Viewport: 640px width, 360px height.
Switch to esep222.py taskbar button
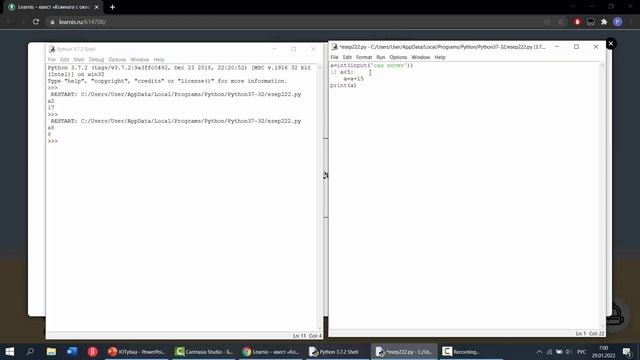(x=404, y=351)
